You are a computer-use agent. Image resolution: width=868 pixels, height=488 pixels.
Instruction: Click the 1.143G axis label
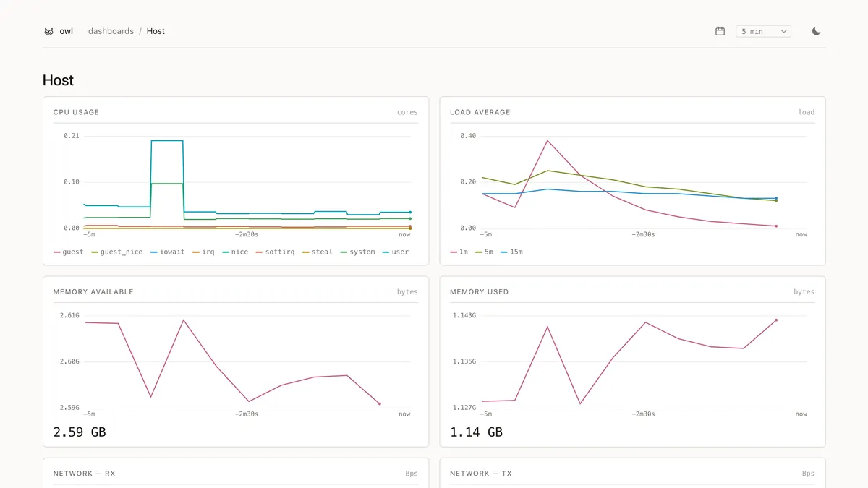point(464,315)
